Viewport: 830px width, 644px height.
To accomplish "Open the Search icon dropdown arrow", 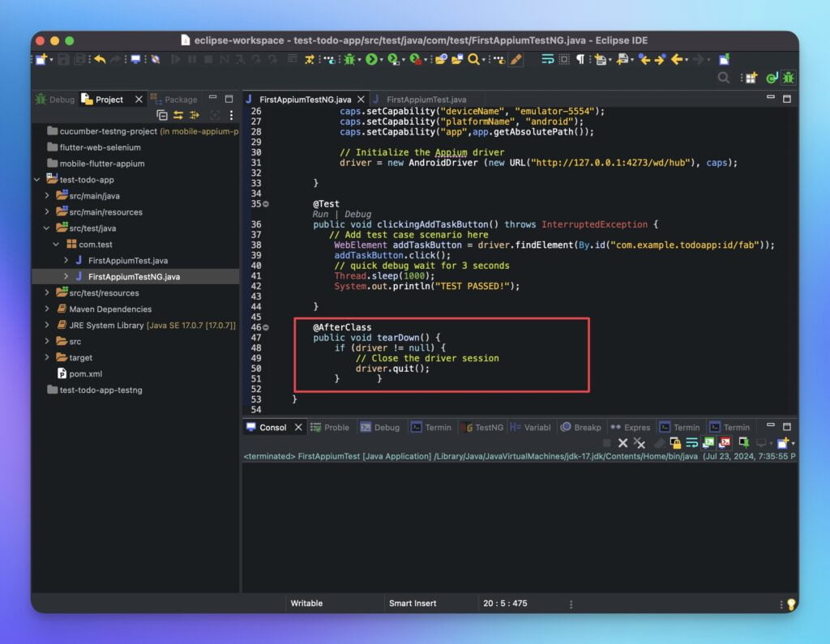I will click(x=483, y=60).
